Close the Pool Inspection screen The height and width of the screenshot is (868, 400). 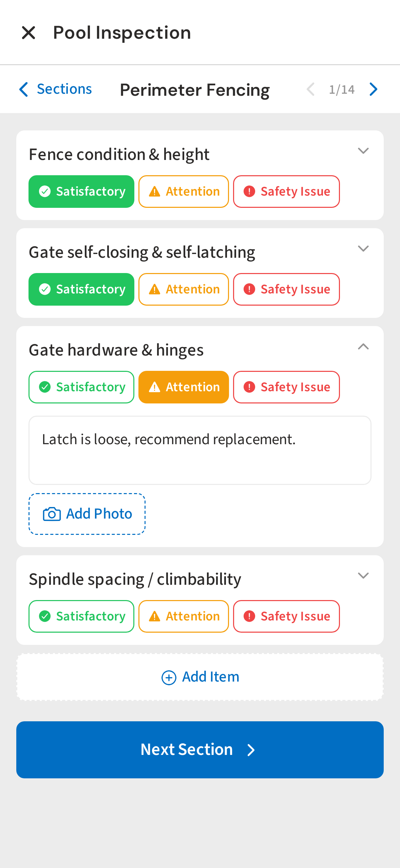pyautogui.click(x=28, y=33)
